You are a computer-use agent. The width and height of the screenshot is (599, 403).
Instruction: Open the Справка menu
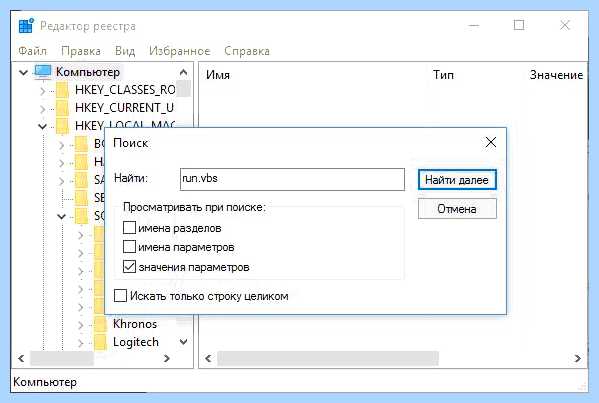tap(247, 51)
